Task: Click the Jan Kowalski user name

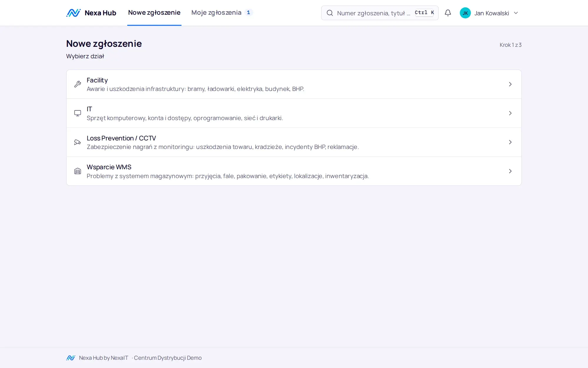Action: [x=492, y=13]
